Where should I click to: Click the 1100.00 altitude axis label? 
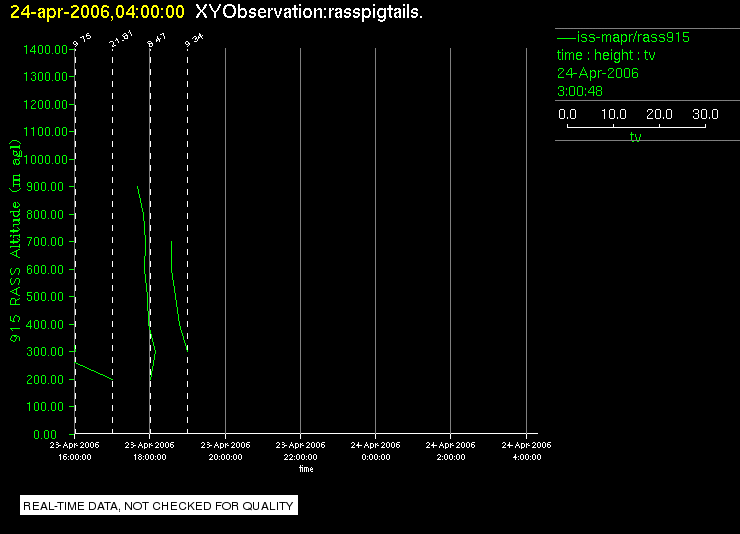pos(45,132)
